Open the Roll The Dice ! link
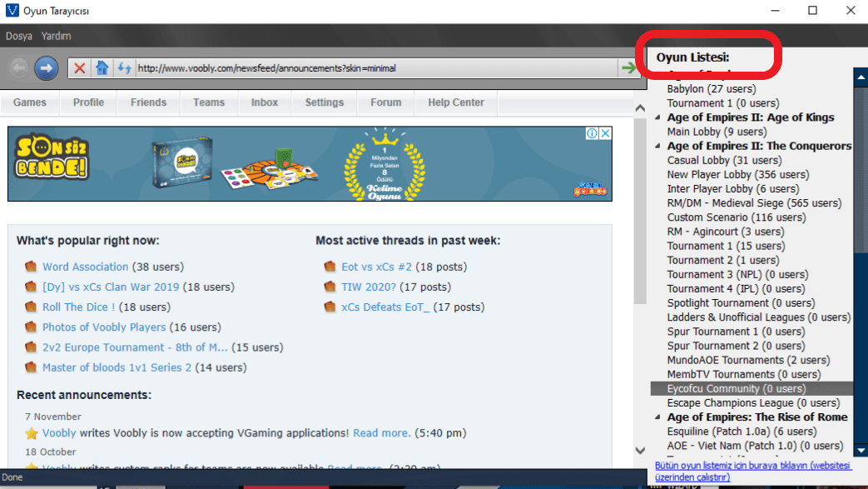 (x=78, y=307)
